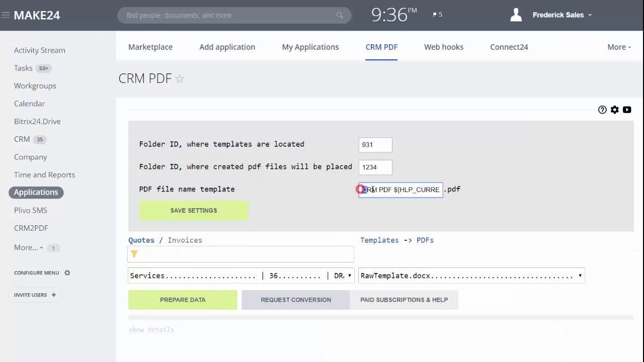Open the YouTube video icon

627,110
